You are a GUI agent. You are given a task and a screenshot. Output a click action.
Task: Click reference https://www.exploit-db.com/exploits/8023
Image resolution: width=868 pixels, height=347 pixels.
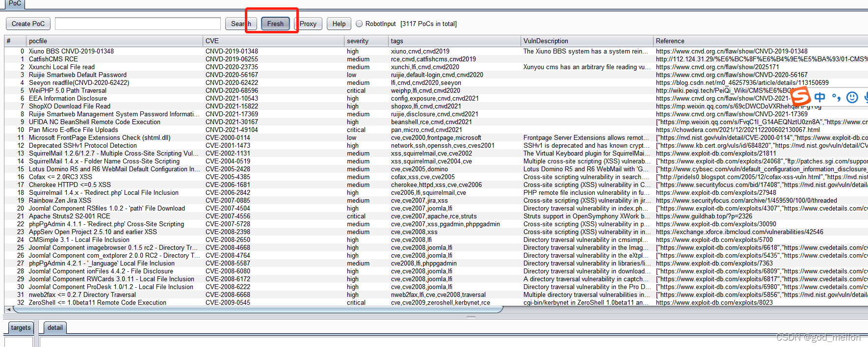tap(714, 302)
